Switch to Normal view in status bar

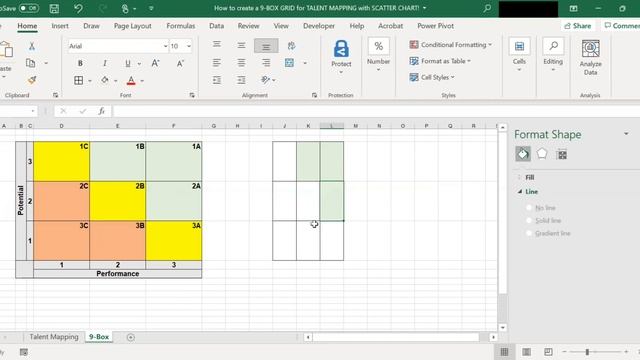click(504, 351)
